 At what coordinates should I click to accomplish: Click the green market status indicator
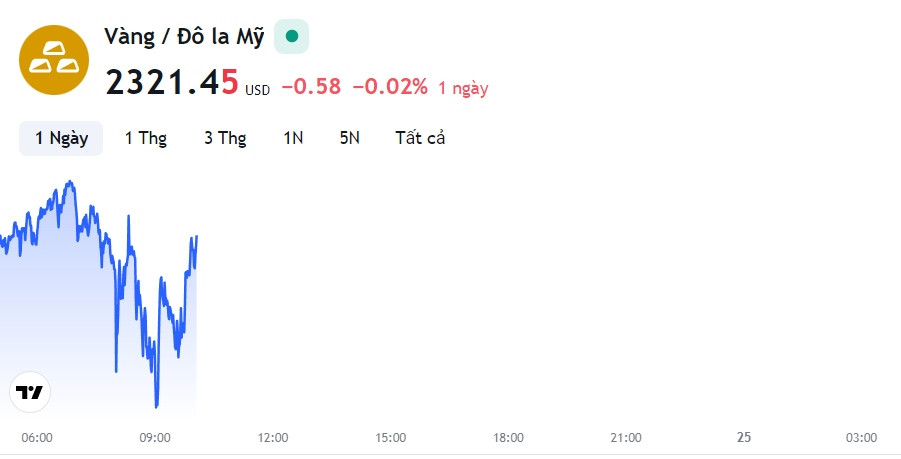tap(291, 37)
